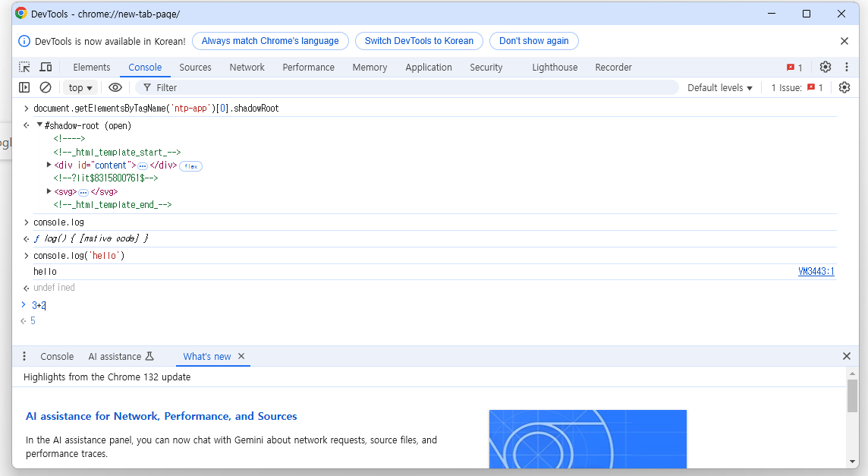Open the AI assistance drawer tab
Image resolution: width=868 pixels, height=476 pixels.
tap(121, 356)
